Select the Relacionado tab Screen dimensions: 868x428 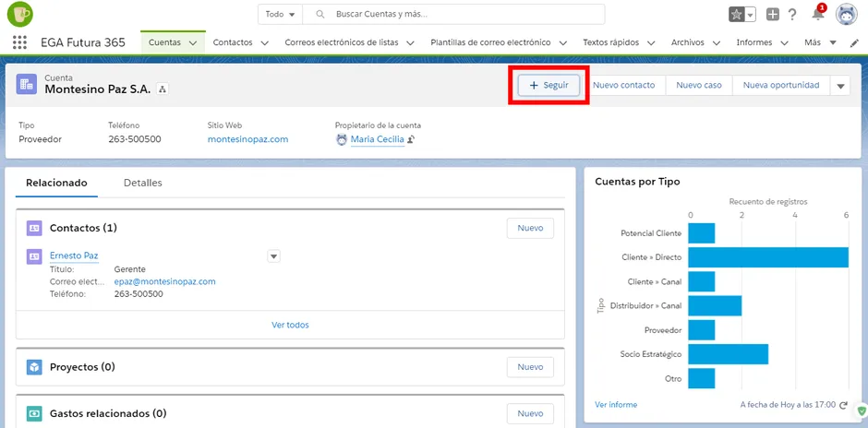point(56,183)
